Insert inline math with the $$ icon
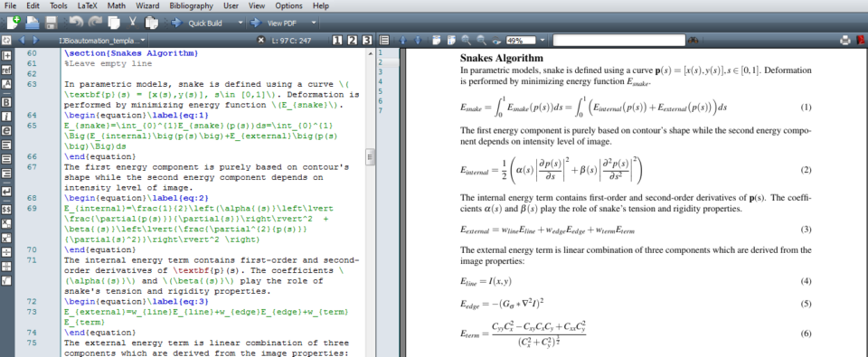Viewport: 868px width, 357px height. (x=7, y=210)
